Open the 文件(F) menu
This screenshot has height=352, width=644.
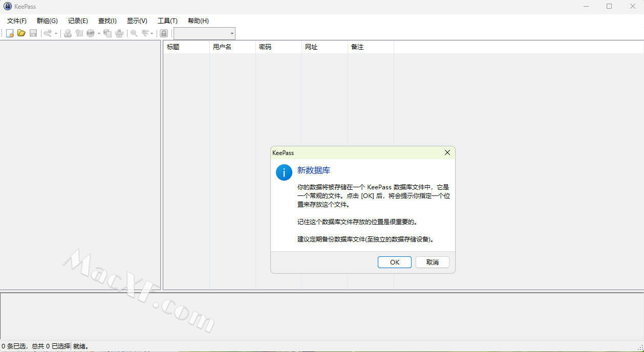[17, 21]
